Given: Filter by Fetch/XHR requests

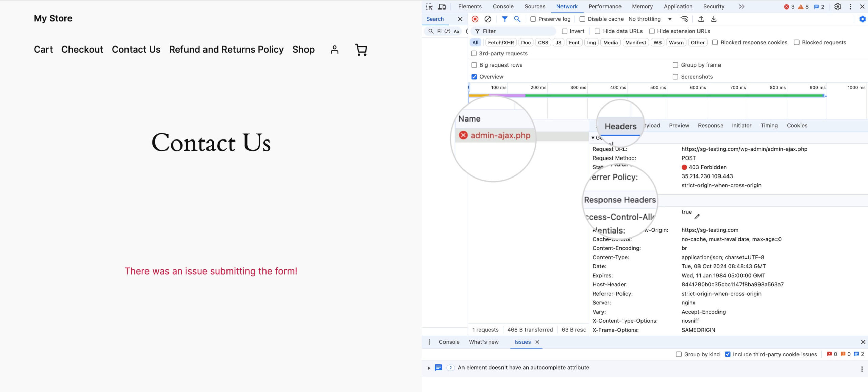Looking at the screenshot, I should click(501, 42).
